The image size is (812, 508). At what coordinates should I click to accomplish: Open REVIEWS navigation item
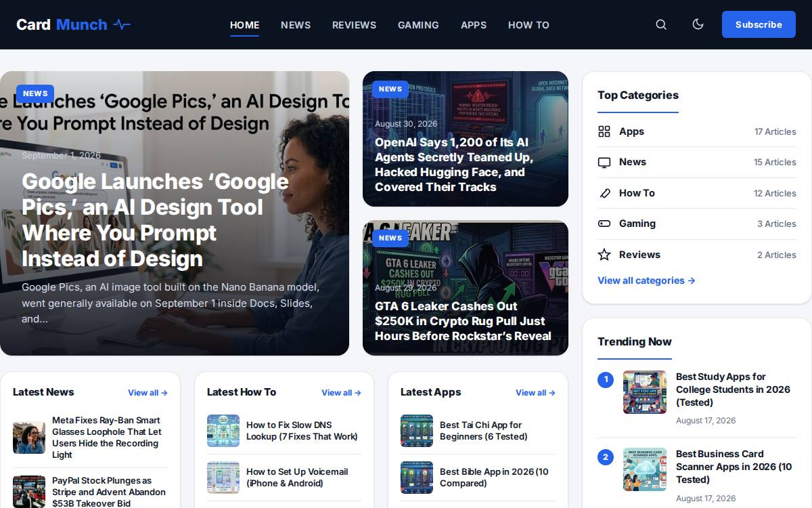354,25
